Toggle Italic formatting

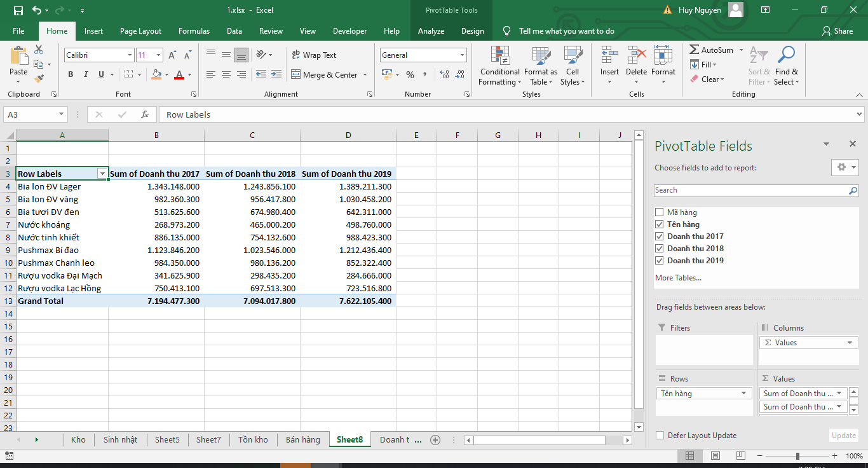86,74
